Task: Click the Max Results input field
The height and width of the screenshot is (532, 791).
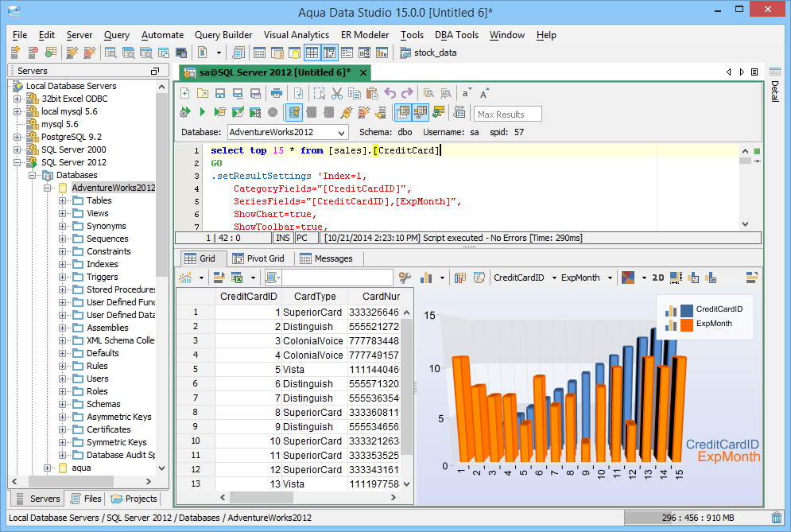Action: tap(508, 115)
